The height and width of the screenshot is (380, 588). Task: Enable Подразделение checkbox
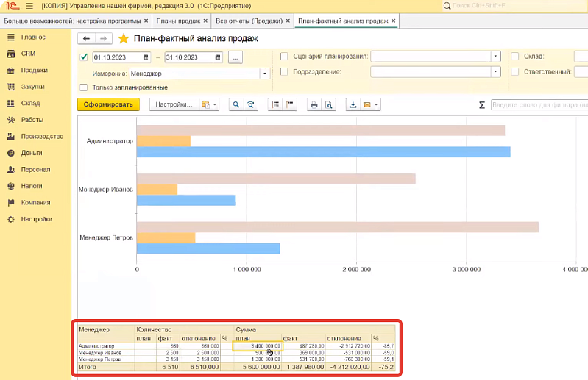pyautogui.click(x=284, y=71)
